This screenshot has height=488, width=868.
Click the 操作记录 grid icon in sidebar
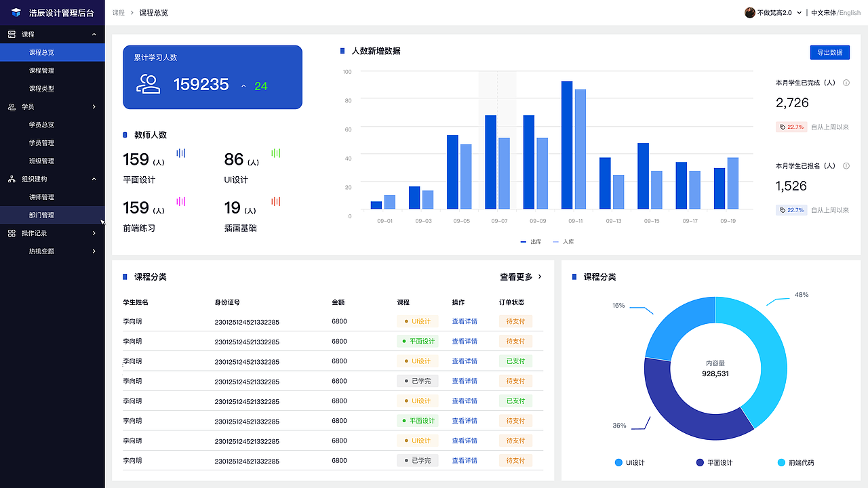[12, 233]
